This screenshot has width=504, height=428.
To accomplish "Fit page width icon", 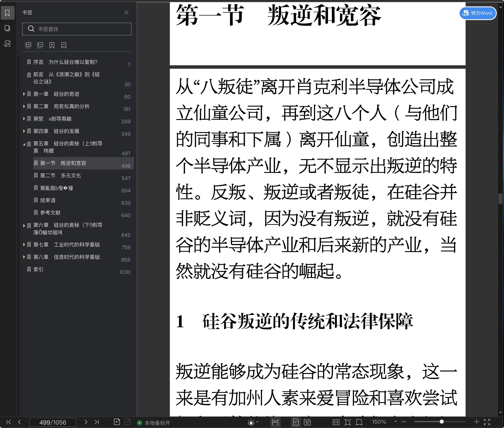I will pos(359,422).
